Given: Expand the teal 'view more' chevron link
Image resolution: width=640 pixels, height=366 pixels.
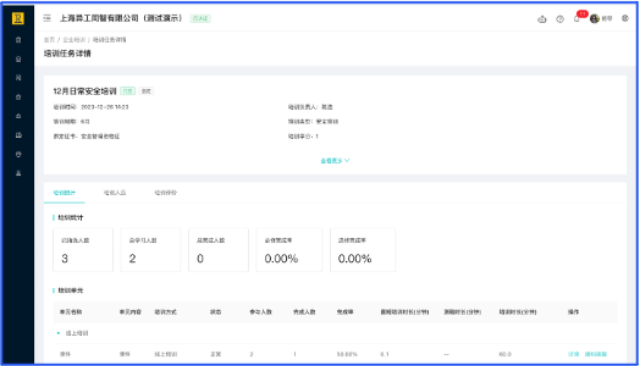Looking at the screenshot, I should [x=335, y=161].
